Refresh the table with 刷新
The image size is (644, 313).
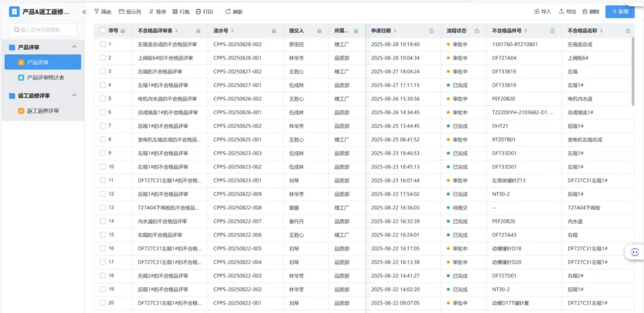(x=234, y=12)
